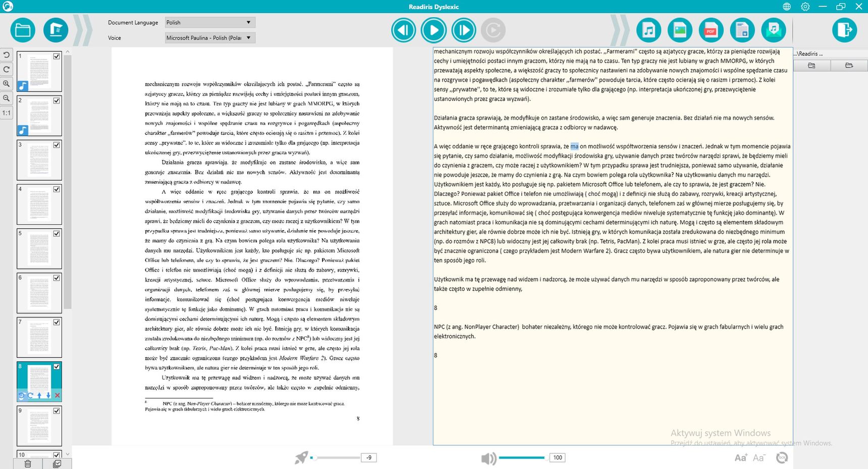This screenshot has width=868, height=469.
Task: Open Document Language dropdown showing Polish
Action: pyautogui.click(x=210, y=22)
